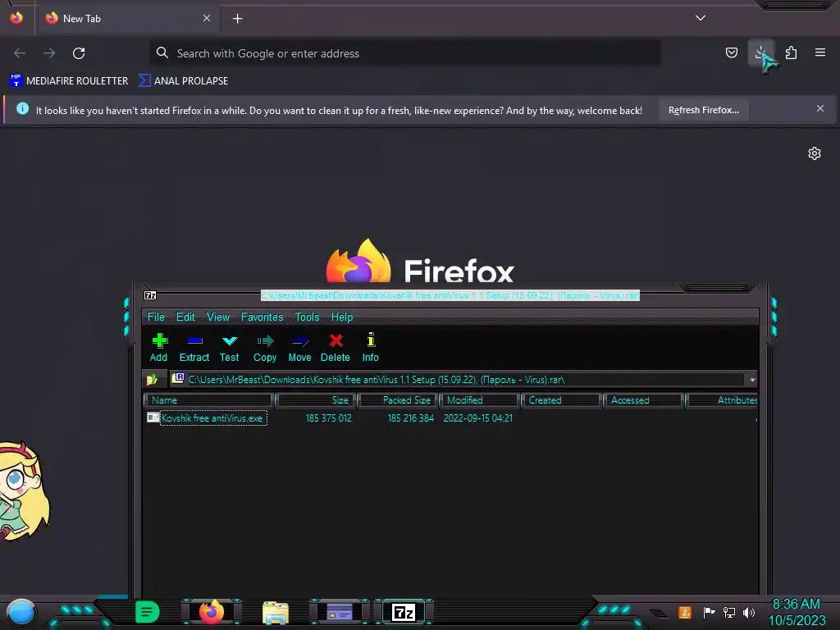Click the red Delete icon in 7-Zip

coord(336,347)
